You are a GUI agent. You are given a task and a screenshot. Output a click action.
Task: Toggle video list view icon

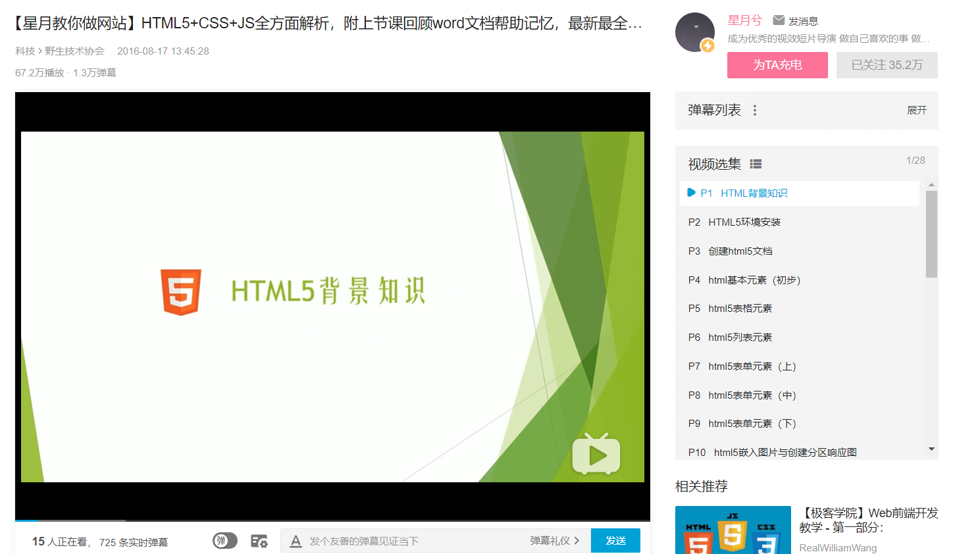point(756,164)
